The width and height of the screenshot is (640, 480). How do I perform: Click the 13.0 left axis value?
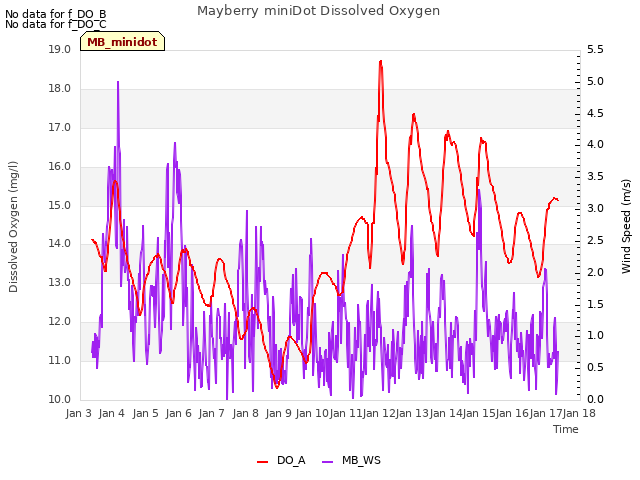pos(60,282)
